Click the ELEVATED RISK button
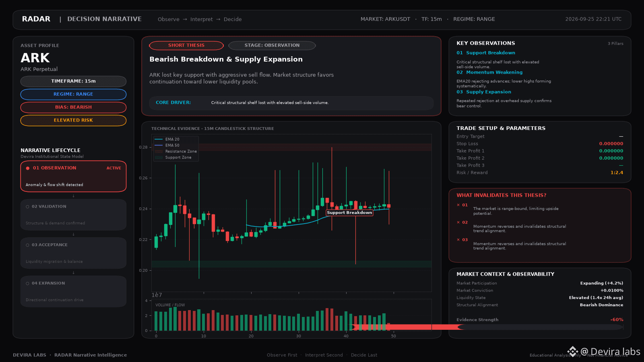 73,120
